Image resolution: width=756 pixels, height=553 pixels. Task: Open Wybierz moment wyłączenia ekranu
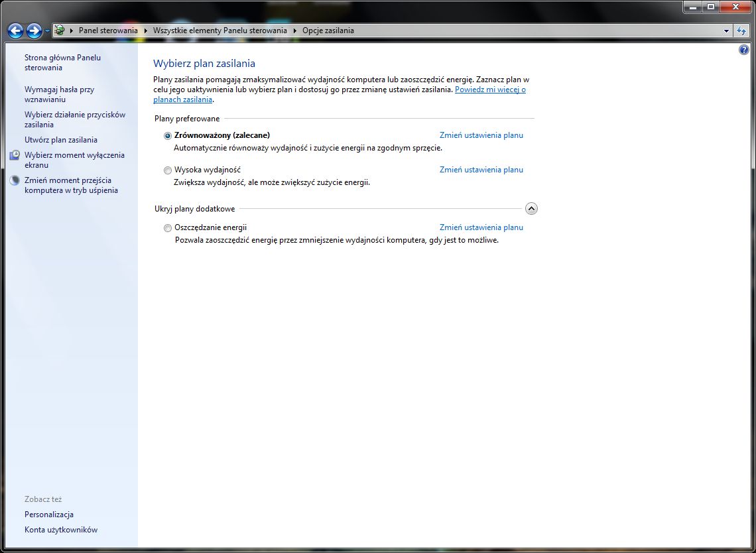tap(74, 160)
